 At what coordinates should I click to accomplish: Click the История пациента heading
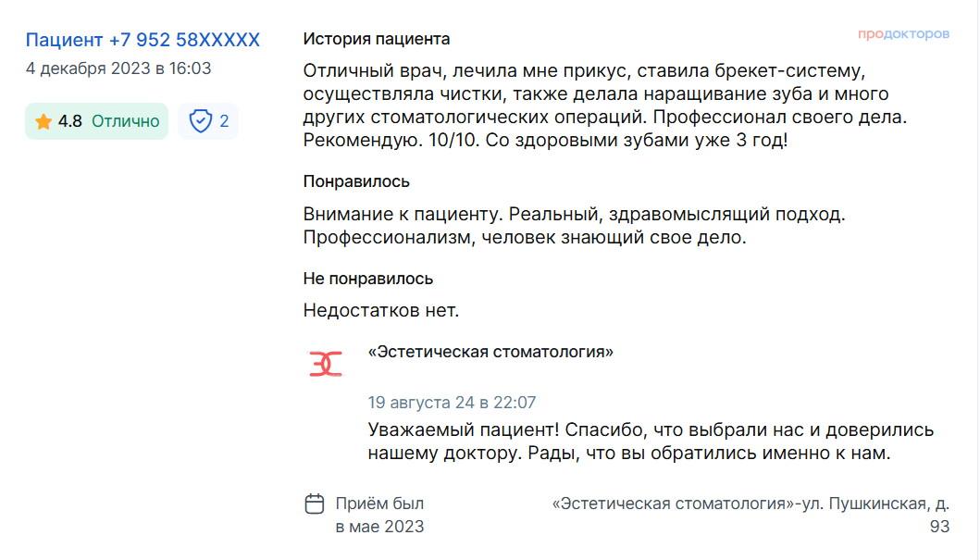click(377, 39)
